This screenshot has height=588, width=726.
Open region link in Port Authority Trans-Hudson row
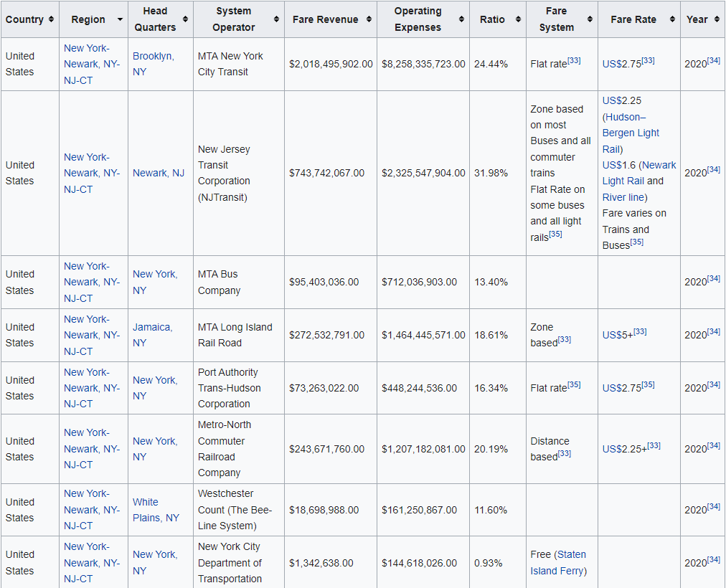[x=92, y=388]
